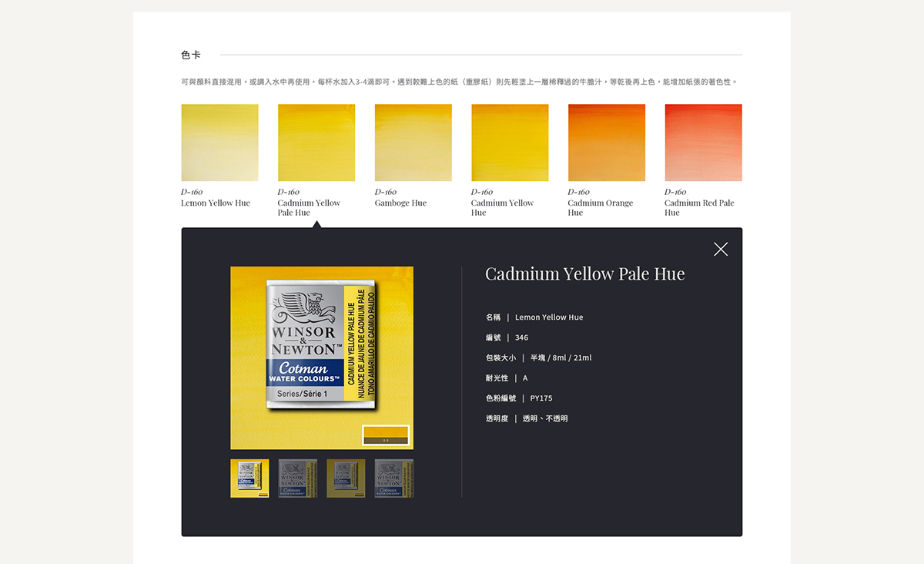Click the small color chip in main image
Image resolution: width=924 pixels, height=564 pixels.
coord(386,434)
